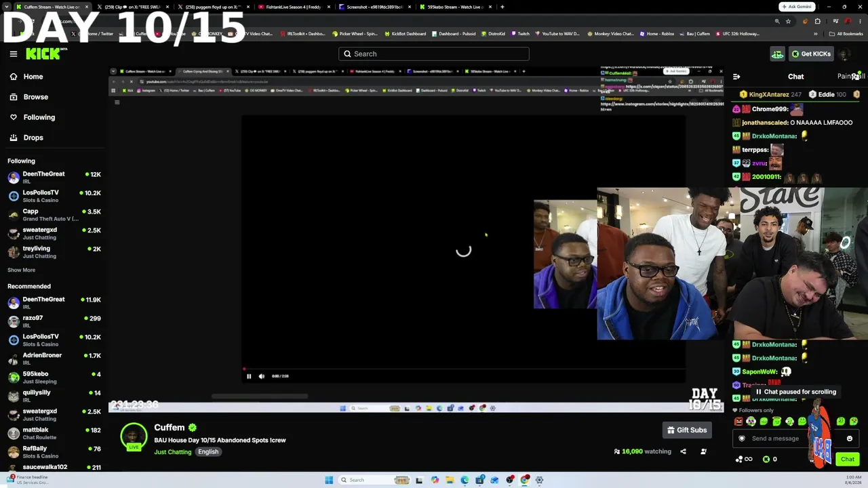Open the All Bookmarks folder

(846, 34)
